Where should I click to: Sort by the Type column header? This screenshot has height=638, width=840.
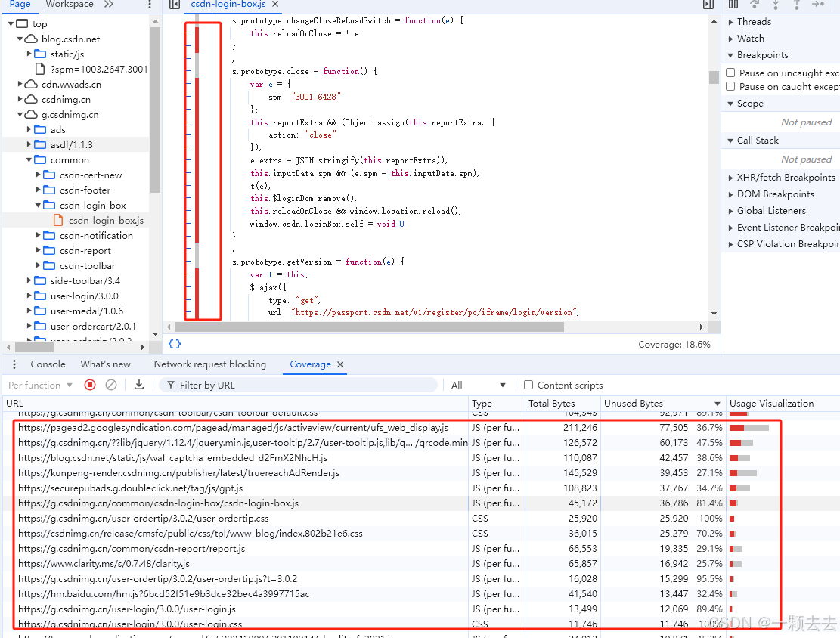coord(497,404)
